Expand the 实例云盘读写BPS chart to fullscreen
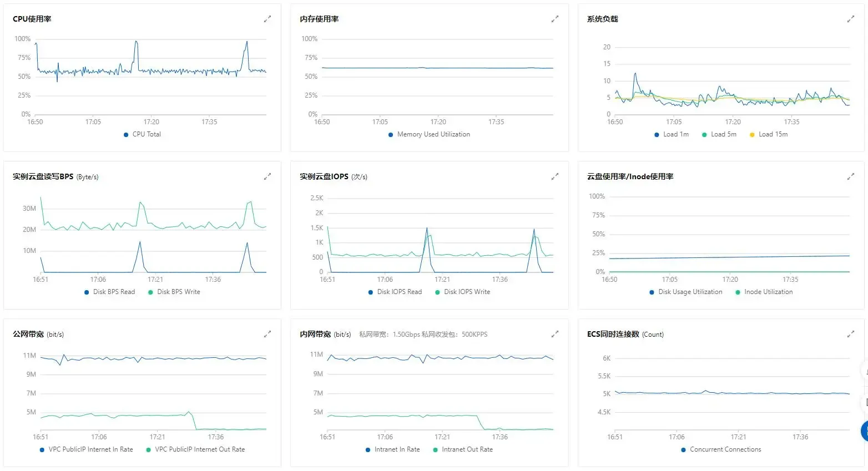Viewport: 868px width, 471px height. (x=268, y=176)
